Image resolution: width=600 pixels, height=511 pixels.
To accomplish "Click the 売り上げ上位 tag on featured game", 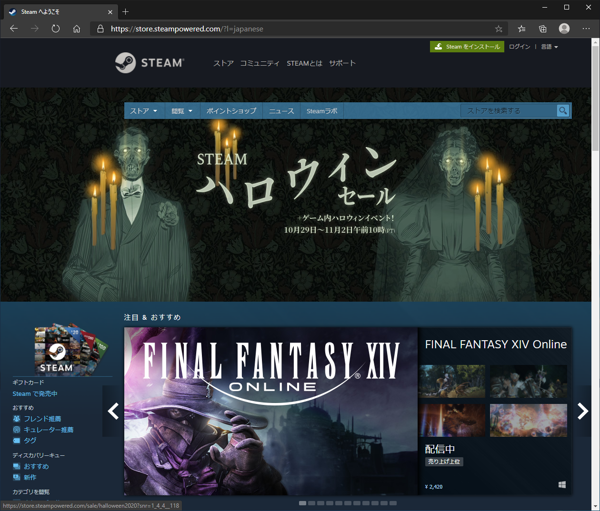I will 444,462.
